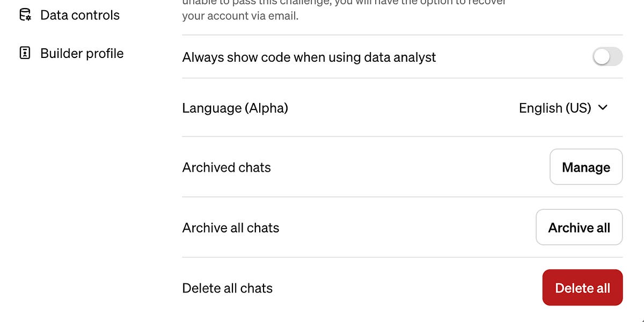644x322 pixels.
Task: Click the Archived chats row label
Action: (x=226, y=167)
